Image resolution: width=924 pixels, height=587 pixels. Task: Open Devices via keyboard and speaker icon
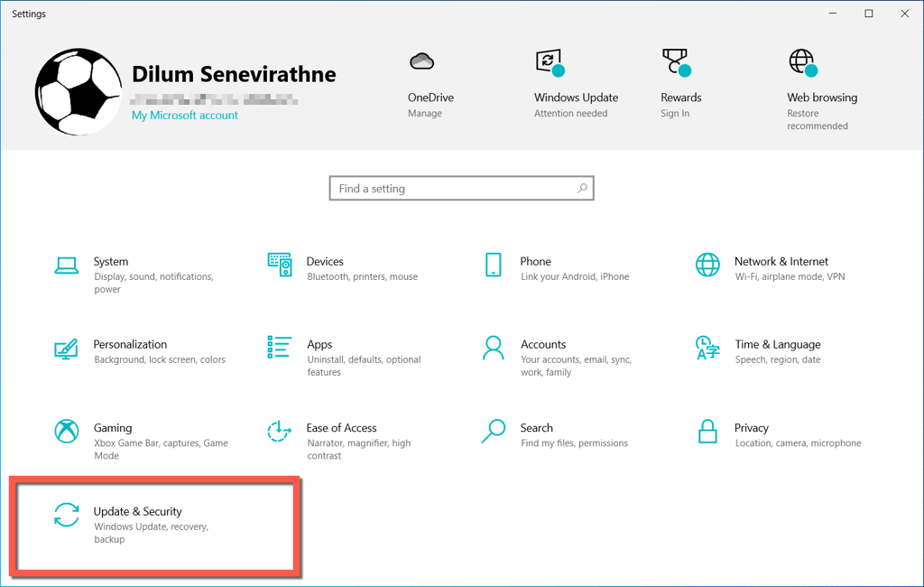tap(280, 265)
